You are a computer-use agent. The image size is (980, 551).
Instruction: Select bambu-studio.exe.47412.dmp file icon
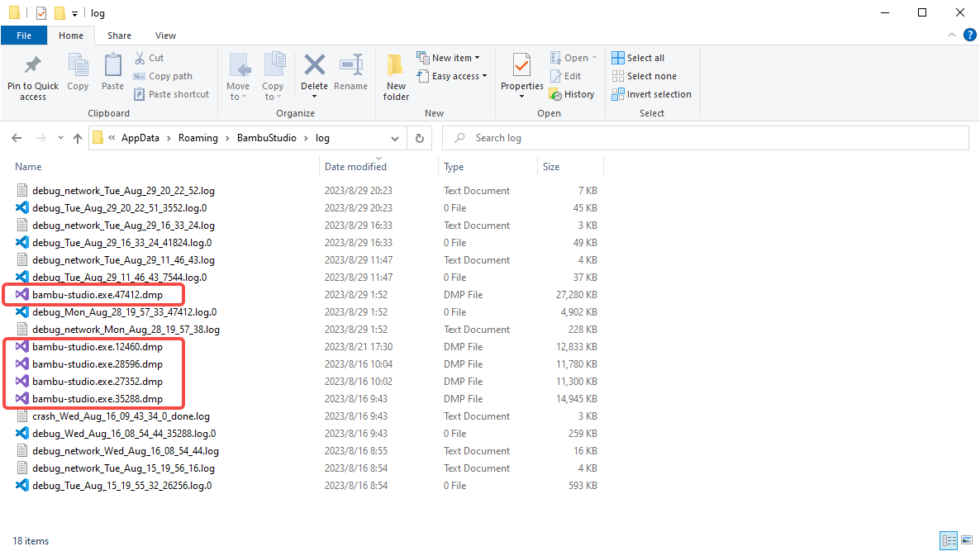(x=21, y=294)
